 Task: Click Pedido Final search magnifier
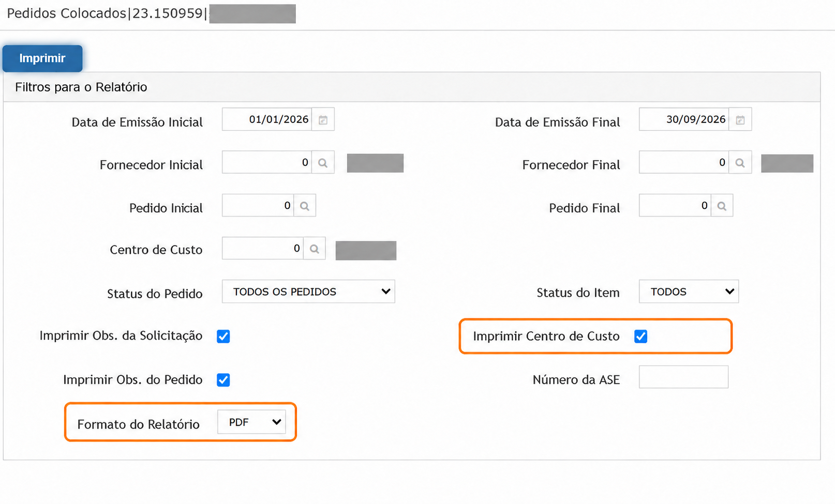click(x=722, y=206)
